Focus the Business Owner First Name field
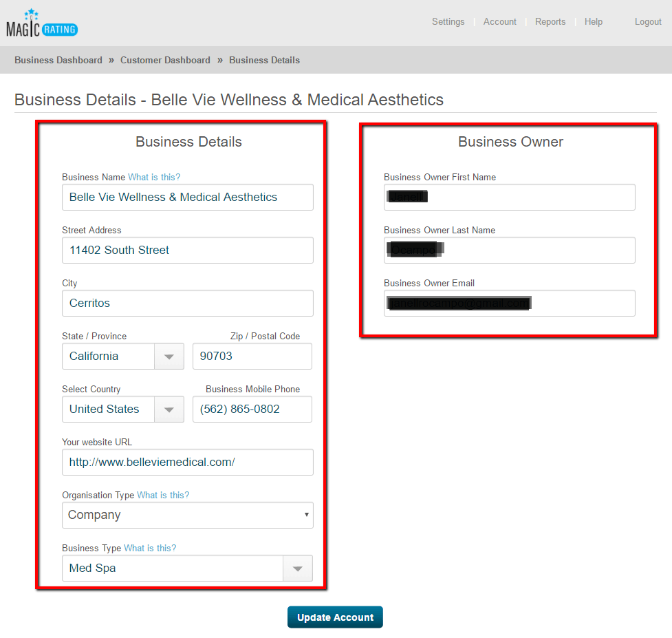 (510, 198)
